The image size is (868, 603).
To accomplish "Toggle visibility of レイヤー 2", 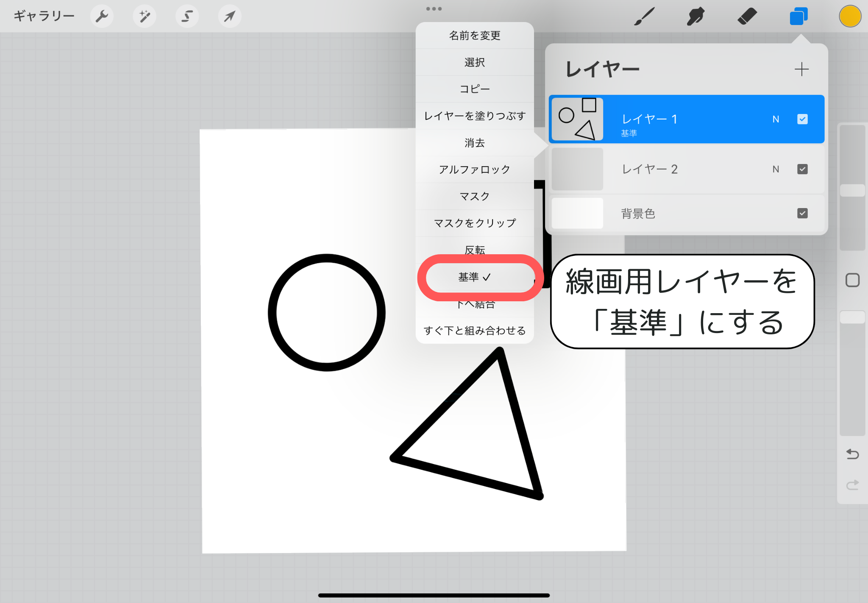I will pos(802,169).
